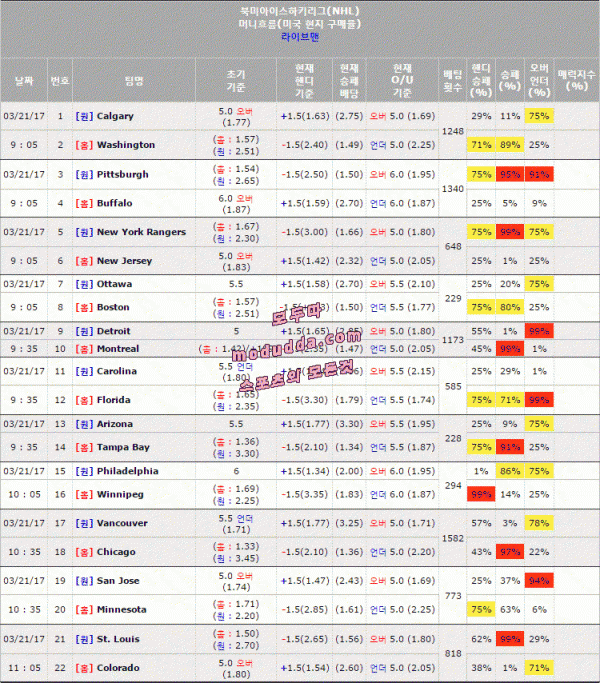Screen dimensions: 600x683
Task: Click the 라이브맨 link in the header
Action: (301, 36)
